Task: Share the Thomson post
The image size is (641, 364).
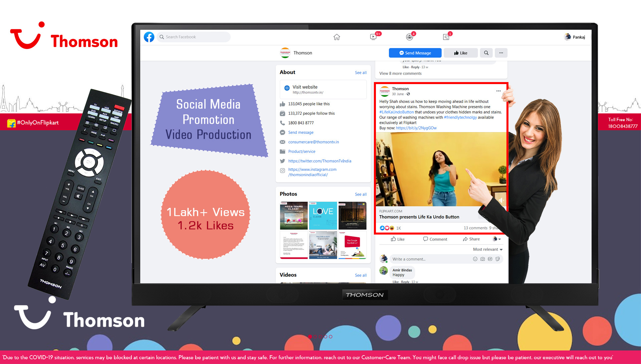Action: (x=471, y=239)
